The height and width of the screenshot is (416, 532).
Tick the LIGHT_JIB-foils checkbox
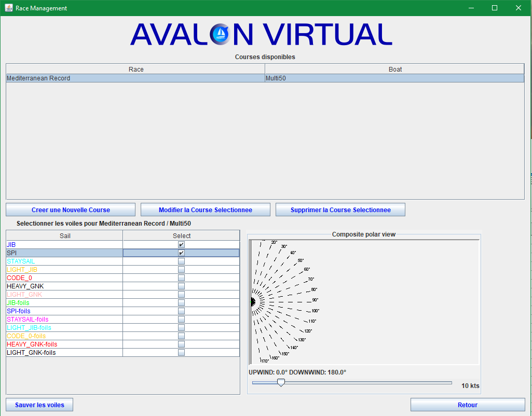pos(181,327)
